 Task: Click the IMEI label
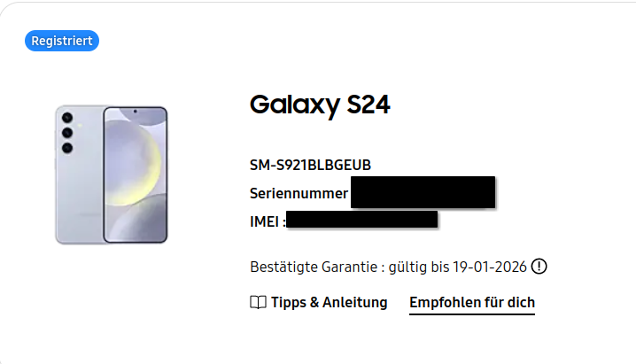pos(268,221)
